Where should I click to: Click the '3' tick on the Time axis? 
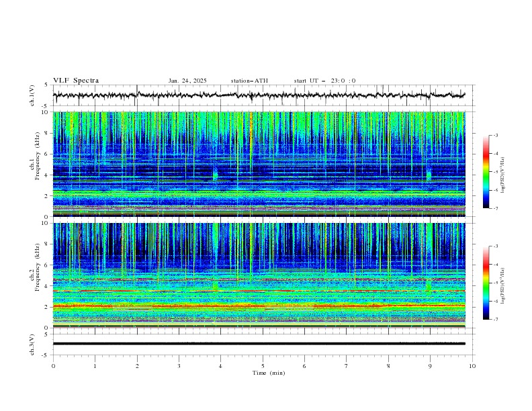point(179,366)
